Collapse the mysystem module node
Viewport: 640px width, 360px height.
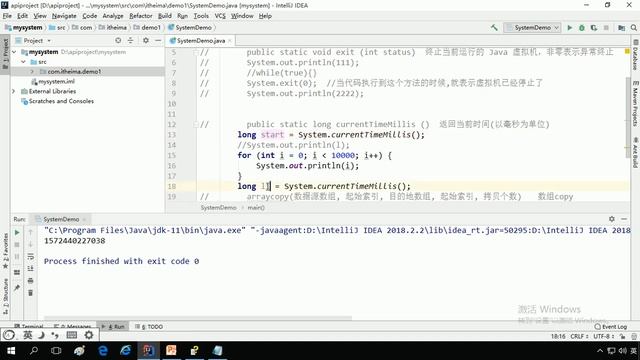pyautogui.click(x=14, y=52)
